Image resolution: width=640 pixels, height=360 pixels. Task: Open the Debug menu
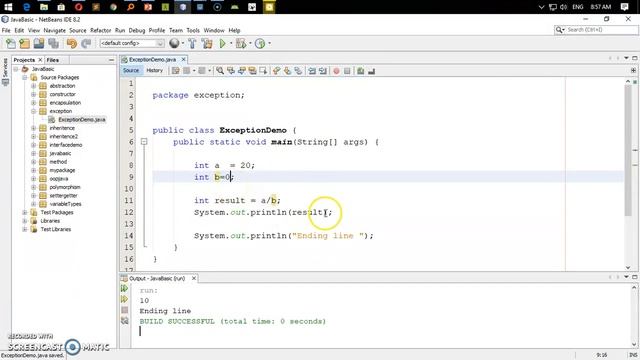click(x=137, y=31)
